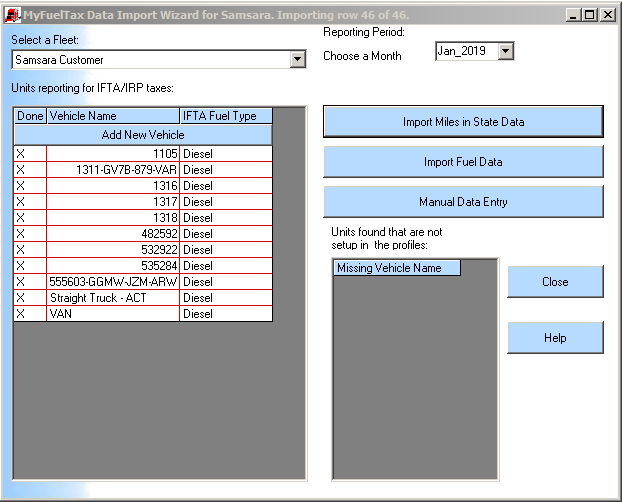The image size is (622, 502).
Task: Maximize the Data Import Wizard window
Action: click(590, 15)
